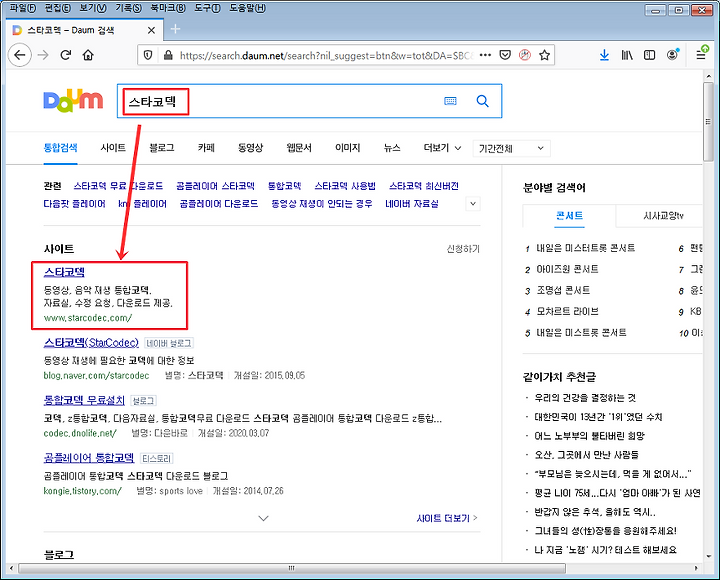Viewport: 720px width, 580px height.
Task: Open the 보기(V) menu
Action: pyautogui.click(x=93, y=8)
